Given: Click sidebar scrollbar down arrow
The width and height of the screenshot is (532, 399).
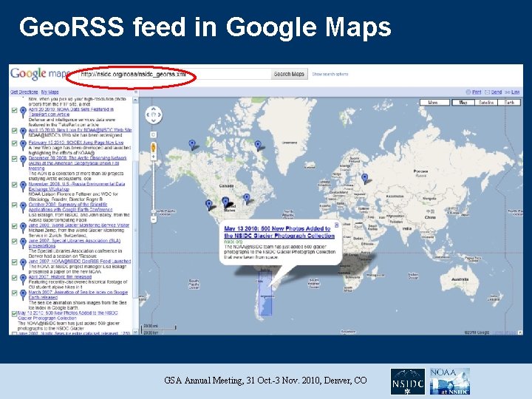Looking at the screenshot, I should (x=135, y=332).
